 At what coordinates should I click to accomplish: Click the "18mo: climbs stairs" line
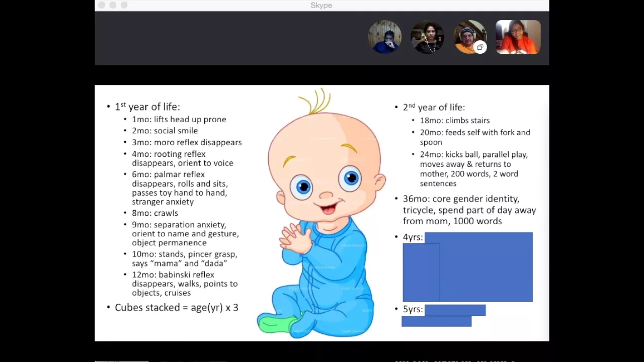coord(455,121)
